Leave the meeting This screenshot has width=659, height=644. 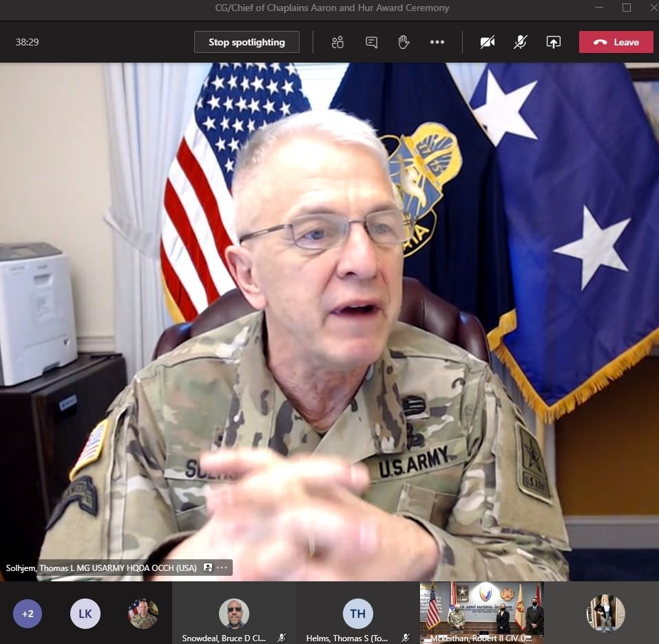click(x=616, y=42)
